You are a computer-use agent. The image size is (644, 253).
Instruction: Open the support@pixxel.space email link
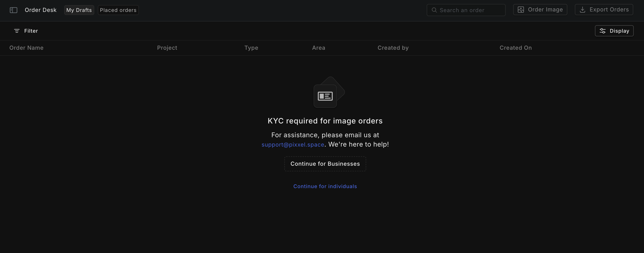[293, 144]
